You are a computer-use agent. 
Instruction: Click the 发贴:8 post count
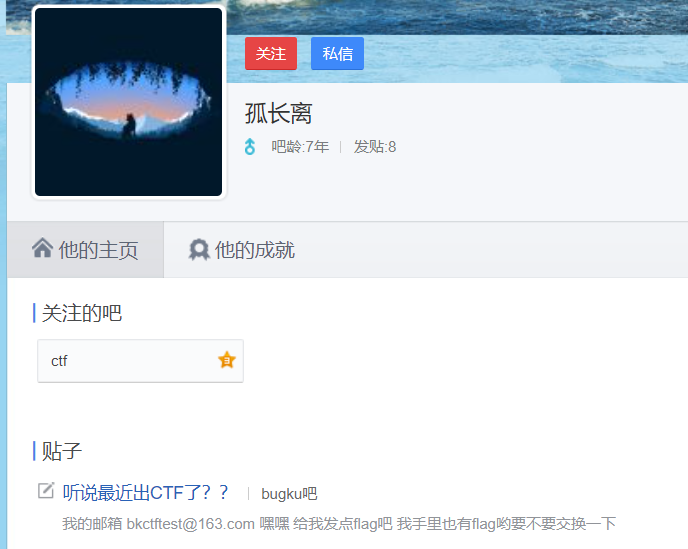[375, 147]
